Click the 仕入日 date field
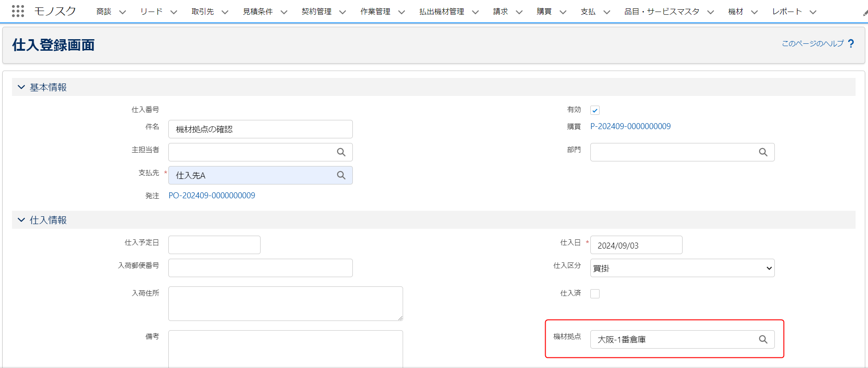This screenshot has width=868, height=368. click(x=636, y=245)
